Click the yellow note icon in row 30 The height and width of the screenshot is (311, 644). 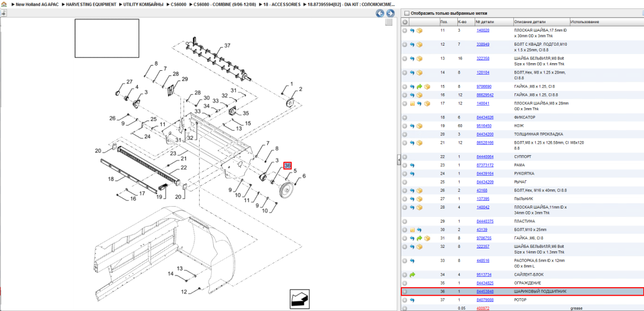[412, 230]
